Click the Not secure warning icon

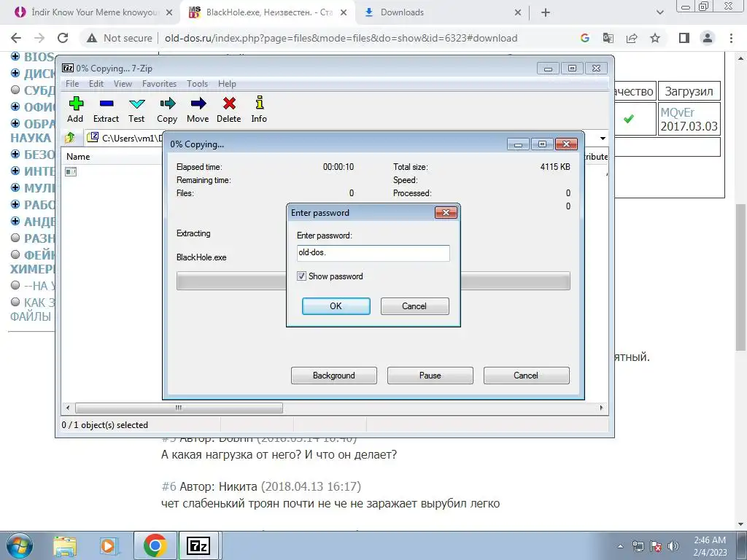pyautogui.click(x=92, y=38)
